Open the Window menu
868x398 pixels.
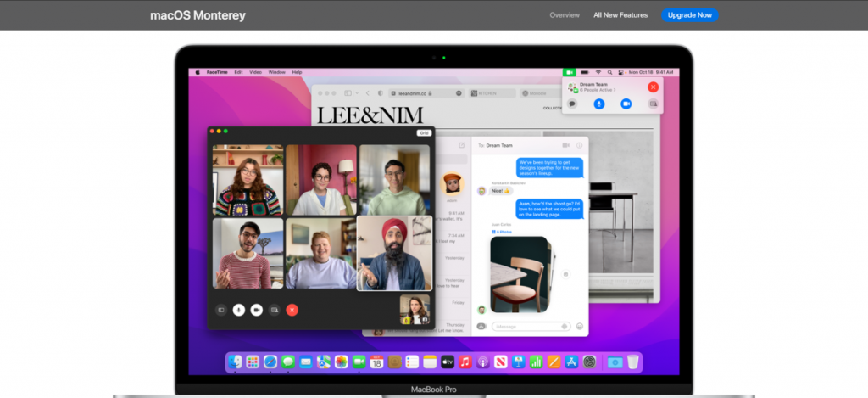click(277, 72)
